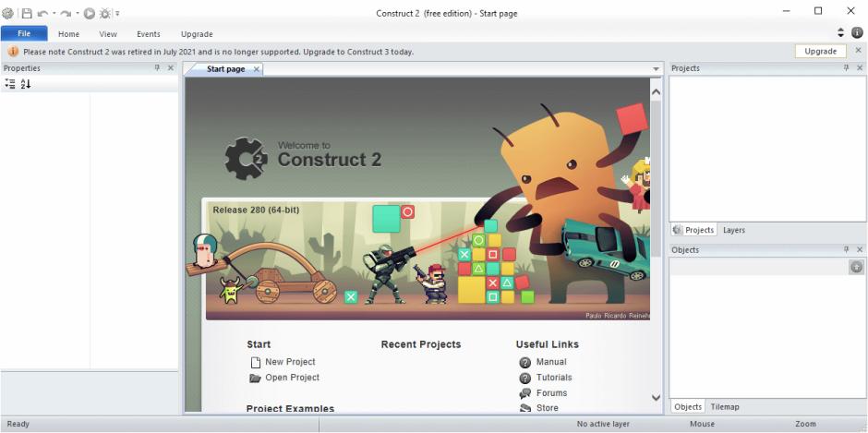
Task: Click 'Zoom' status bar entry
Action: point(805,424)
